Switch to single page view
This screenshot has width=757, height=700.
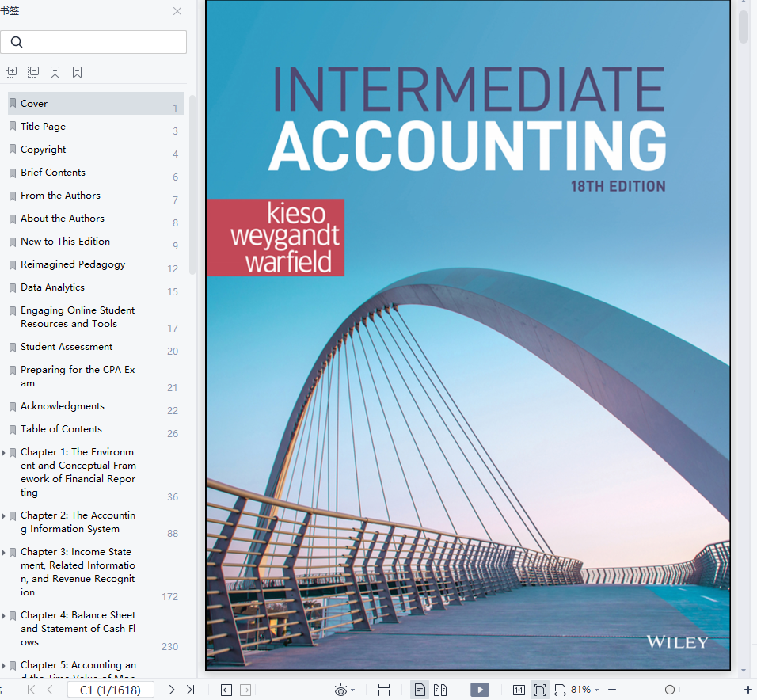[x=420, y=690]
